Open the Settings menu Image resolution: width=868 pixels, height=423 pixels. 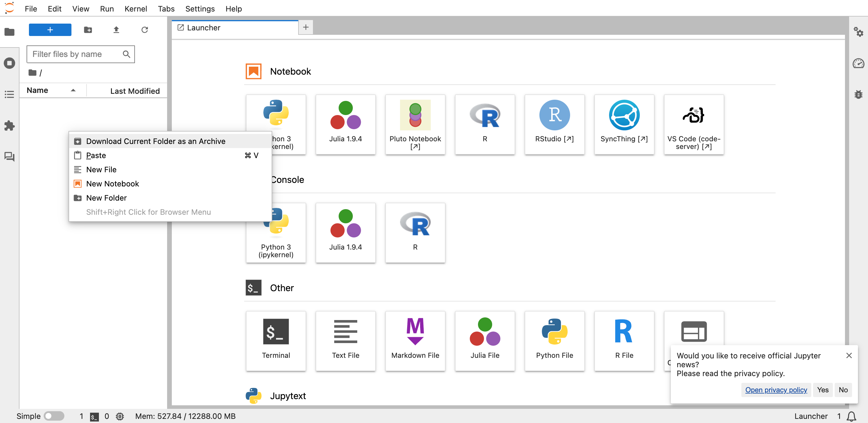pos(200,9)
